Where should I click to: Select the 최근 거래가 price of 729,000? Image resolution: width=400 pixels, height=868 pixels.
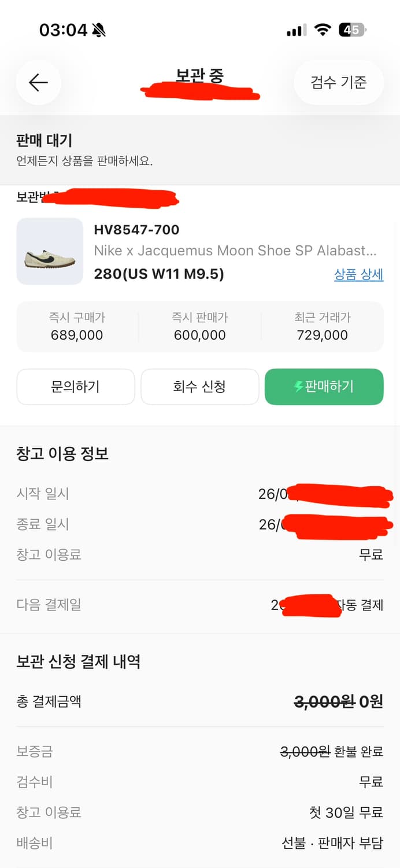pos(323,334)
